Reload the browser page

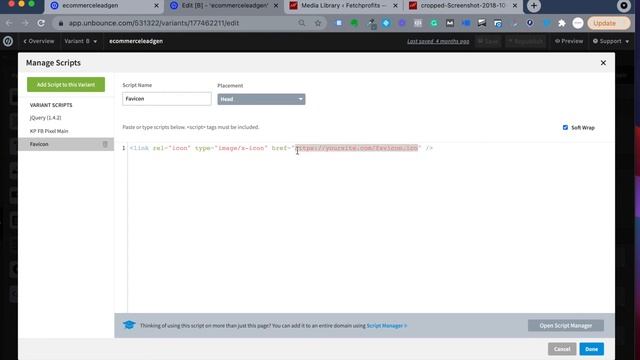(41, 23)
